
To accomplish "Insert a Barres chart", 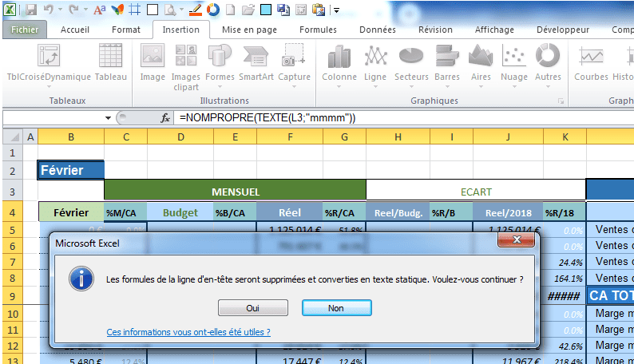I will pyautogui.click(x=446, y=63).
